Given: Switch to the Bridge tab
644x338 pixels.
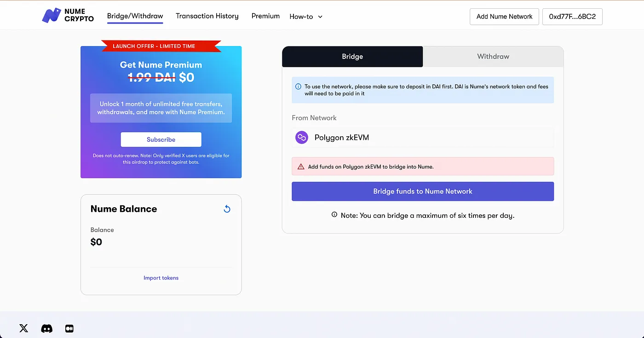Looking at the screenshot, I should click(x=352, y=57).
